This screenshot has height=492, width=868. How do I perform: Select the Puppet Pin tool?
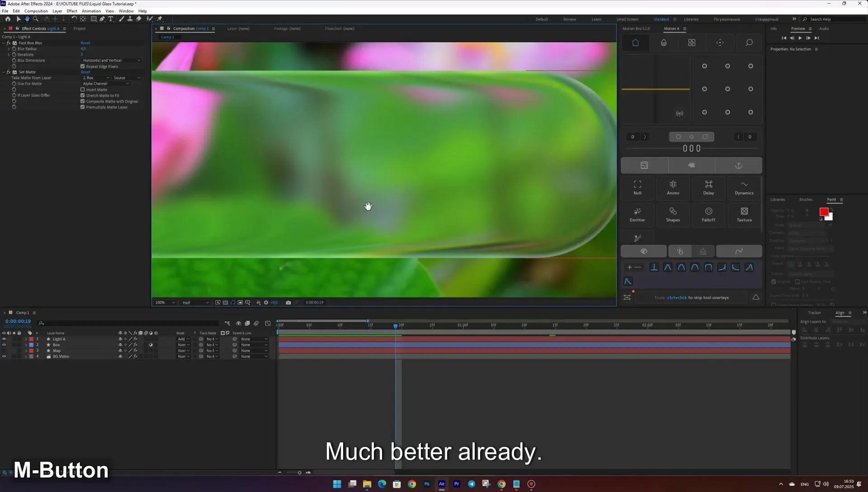tap(160, 19)
